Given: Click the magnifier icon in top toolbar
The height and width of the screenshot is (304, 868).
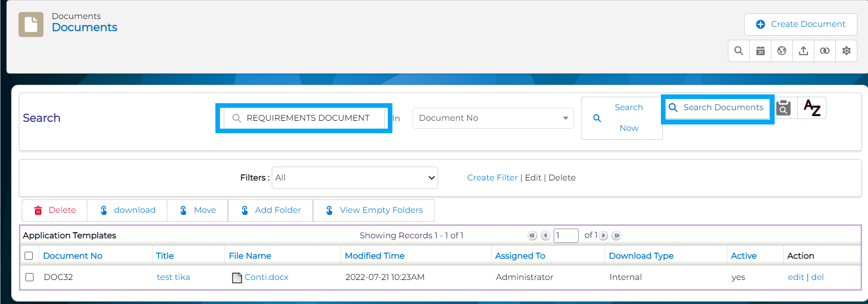Looking at the screenshot, I should pos(739,51).
